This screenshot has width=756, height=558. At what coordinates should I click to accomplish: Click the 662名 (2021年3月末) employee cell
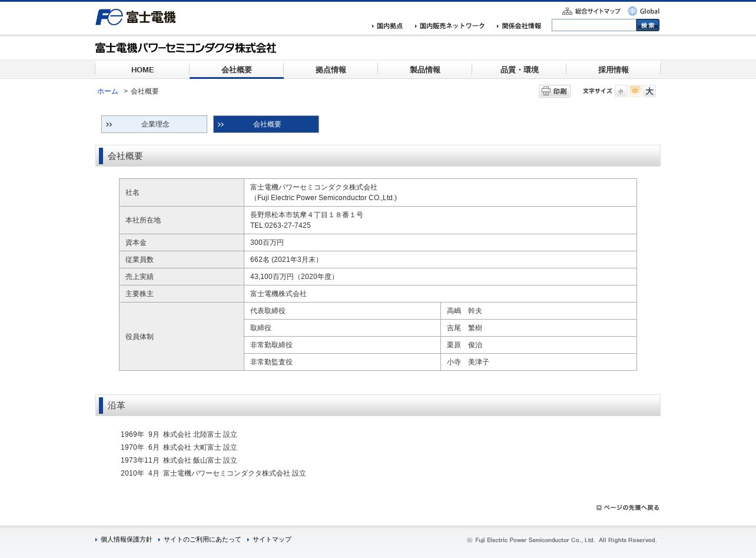(440, 260)
